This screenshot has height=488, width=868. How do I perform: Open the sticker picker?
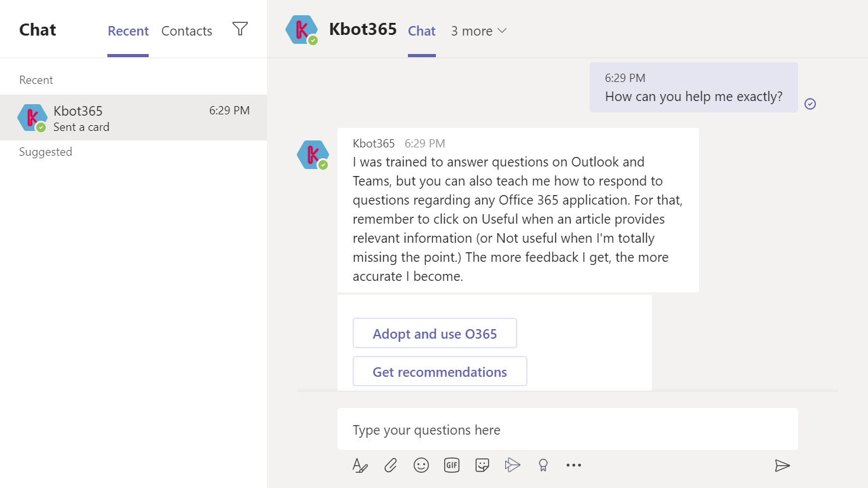tap(482, 465)
